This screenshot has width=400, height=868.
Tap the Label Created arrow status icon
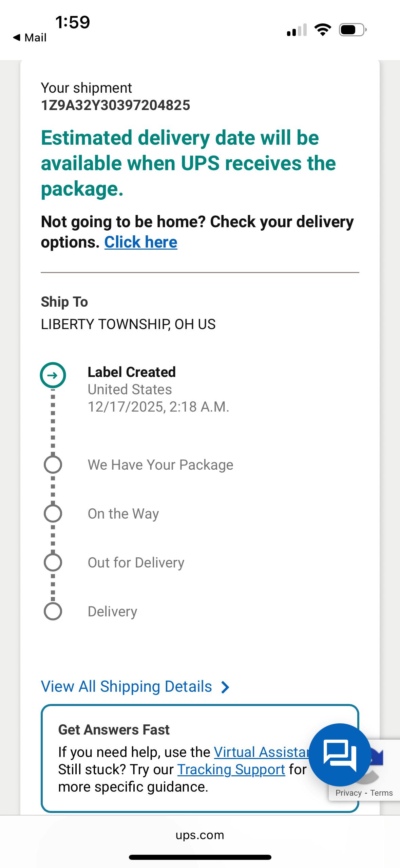tap(53, 375)
